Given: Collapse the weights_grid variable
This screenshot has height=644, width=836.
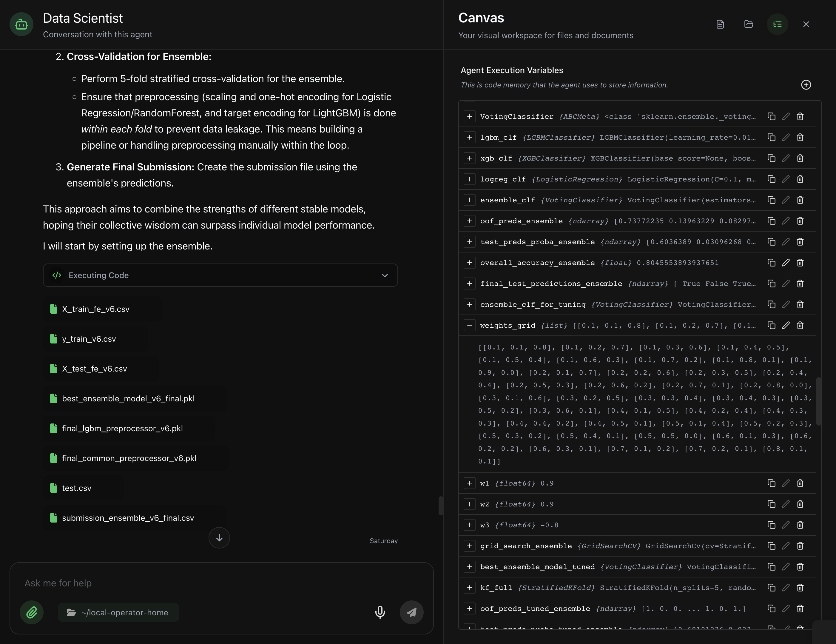Looking at the screenshot, I should (469, 326).
